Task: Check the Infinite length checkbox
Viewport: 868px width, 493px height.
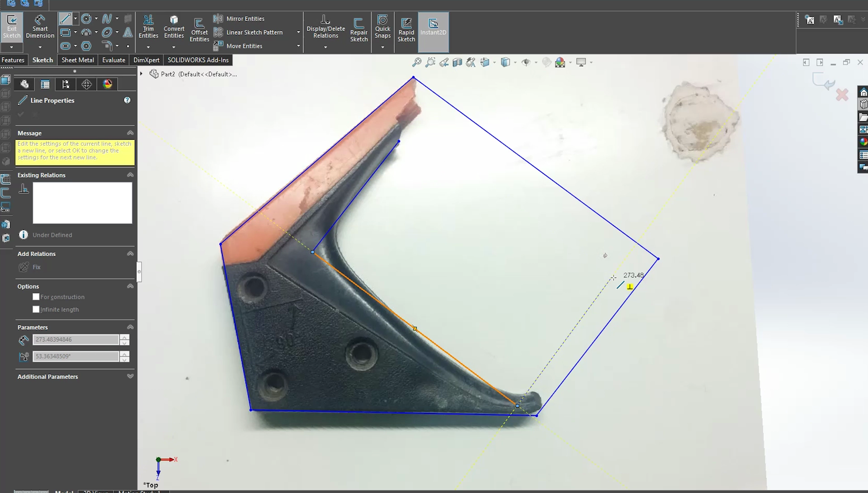Action: 36,309
